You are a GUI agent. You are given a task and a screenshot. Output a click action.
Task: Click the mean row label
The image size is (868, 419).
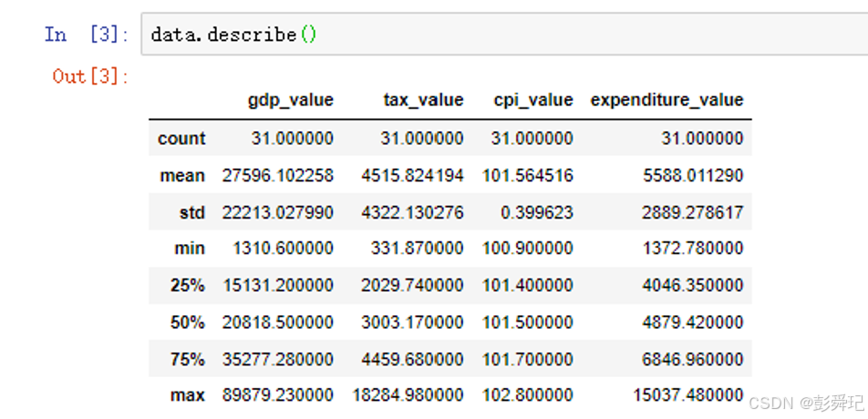click(x=182, y=176)
